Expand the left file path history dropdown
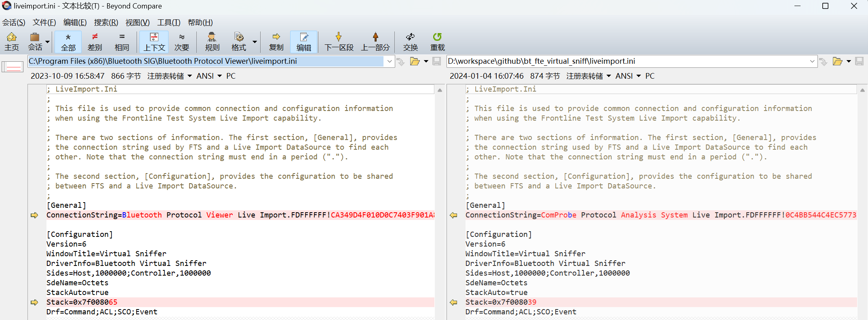 coord(390,61)
